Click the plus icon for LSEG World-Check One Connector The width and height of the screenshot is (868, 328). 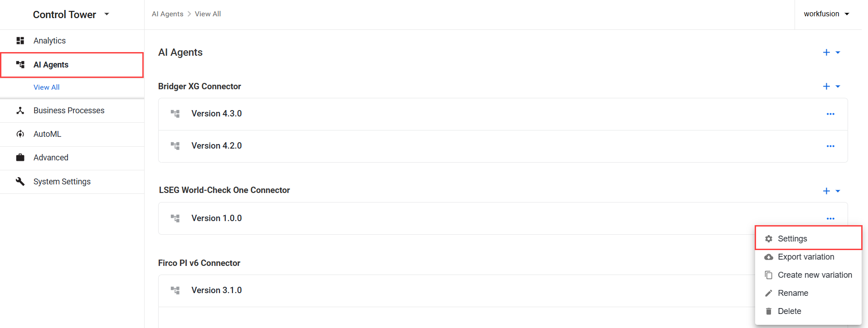826,191
